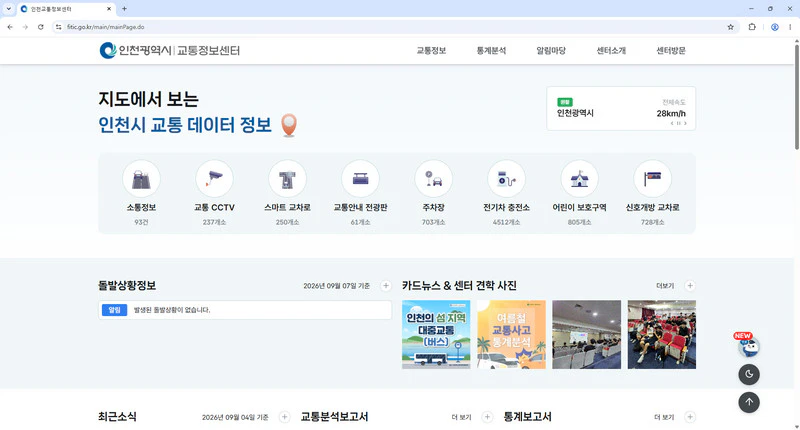This screenshot has height=430, width=800.
Task: Expand 돌발상황정보 with its plus icon
Action: [386, 286]
